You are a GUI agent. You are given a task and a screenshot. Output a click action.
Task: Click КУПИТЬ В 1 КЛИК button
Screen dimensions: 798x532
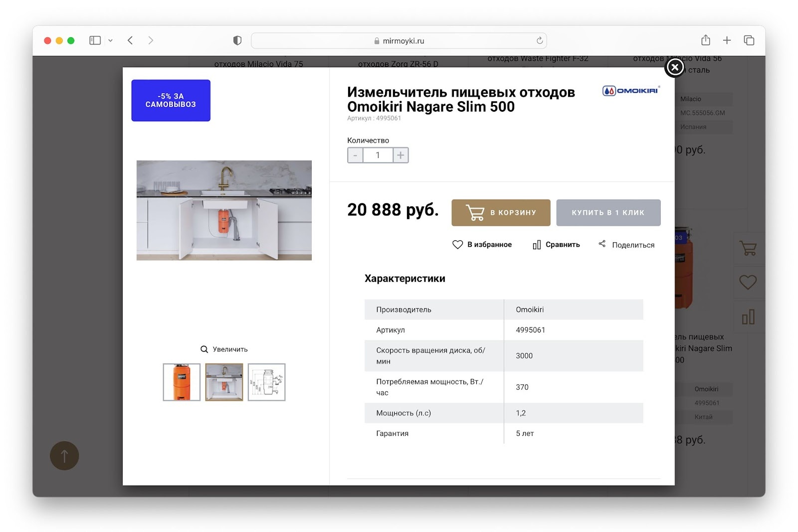pos(608,212)
